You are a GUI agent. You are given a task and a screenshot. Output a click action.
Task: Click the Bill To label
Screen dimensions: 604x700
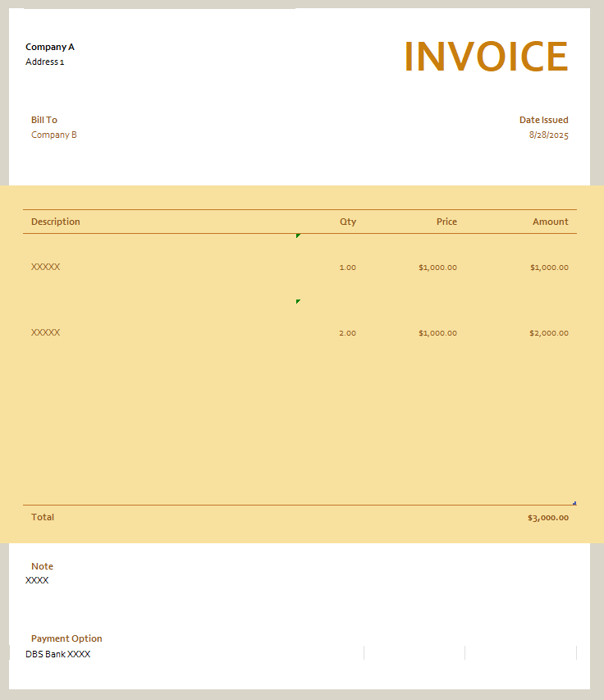(44, 120)
